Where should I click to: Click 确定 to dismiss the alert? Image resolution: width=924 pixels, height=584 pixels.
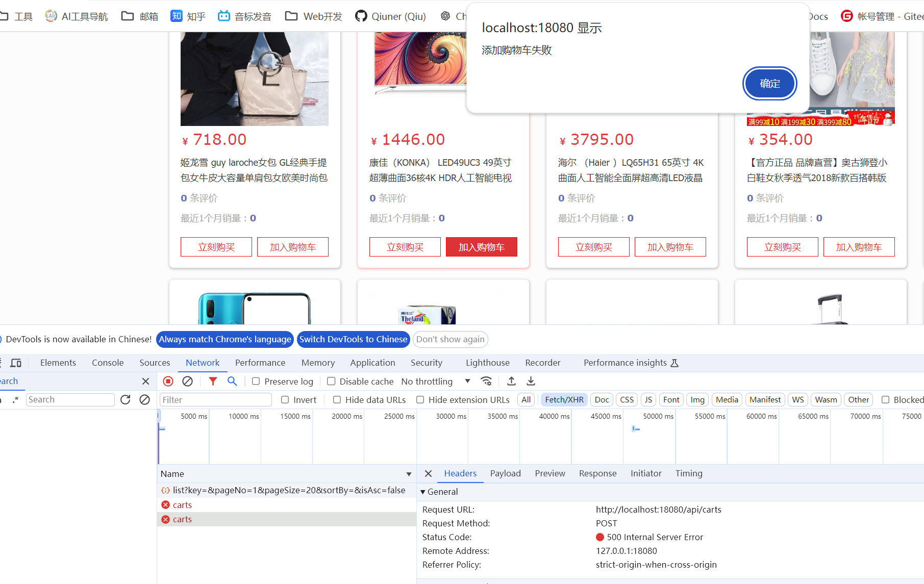coord(770,84)
